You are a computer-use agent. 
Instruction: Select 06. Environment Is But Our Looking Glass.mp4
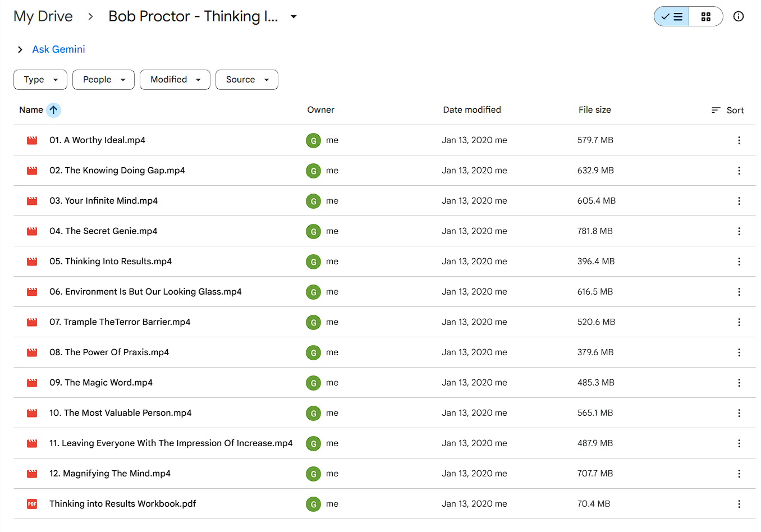(145, 292)
